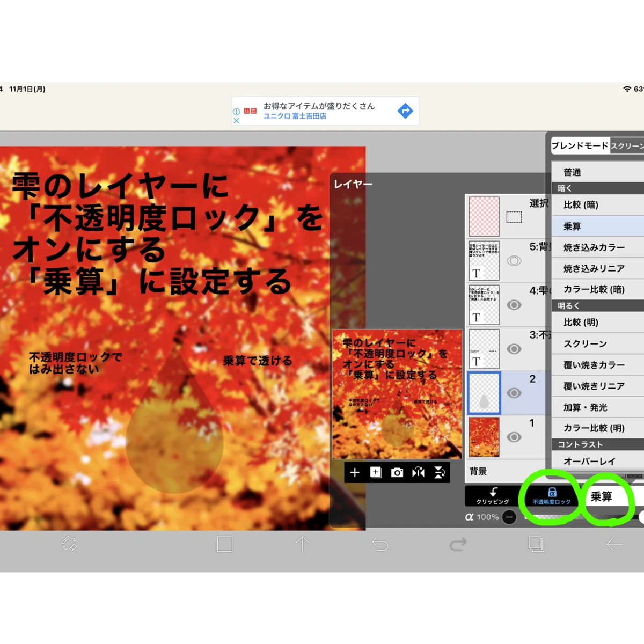Tap the square canvas icon in the bottom bar
The height and width of the screenshot is (644, 644).
click(225, 544)
